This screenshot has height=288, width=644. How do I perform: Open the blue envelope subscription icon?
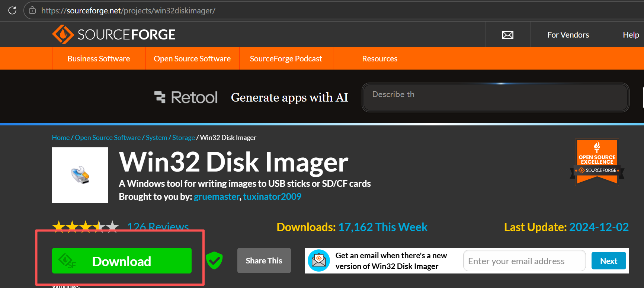pos(319,260)
